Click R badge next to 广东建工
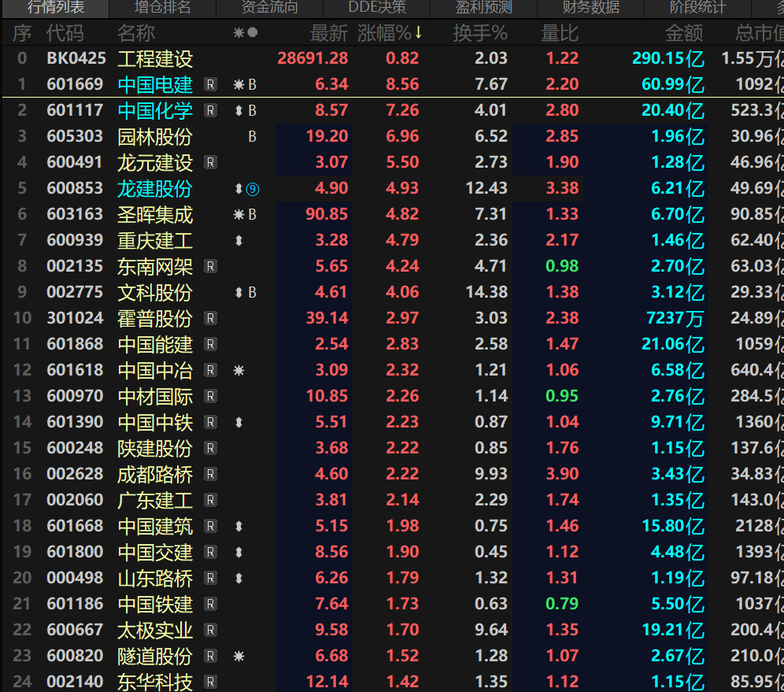784x692 pixels. tap(210, 501)
